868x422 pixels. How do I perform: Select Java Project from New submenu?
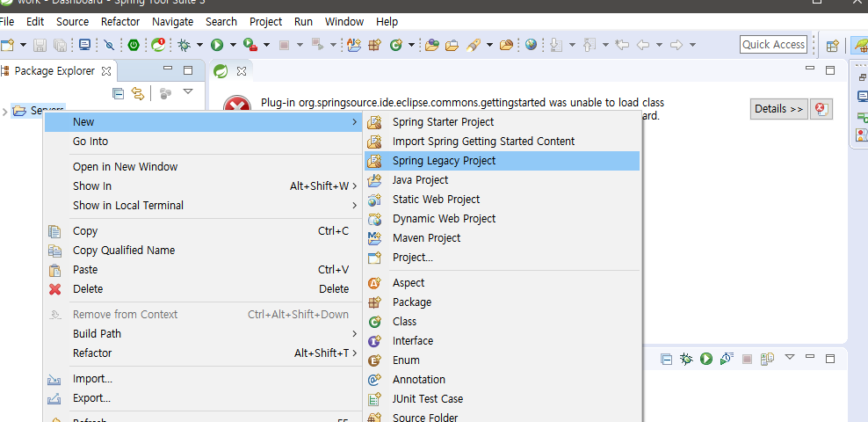click(503, 180)
